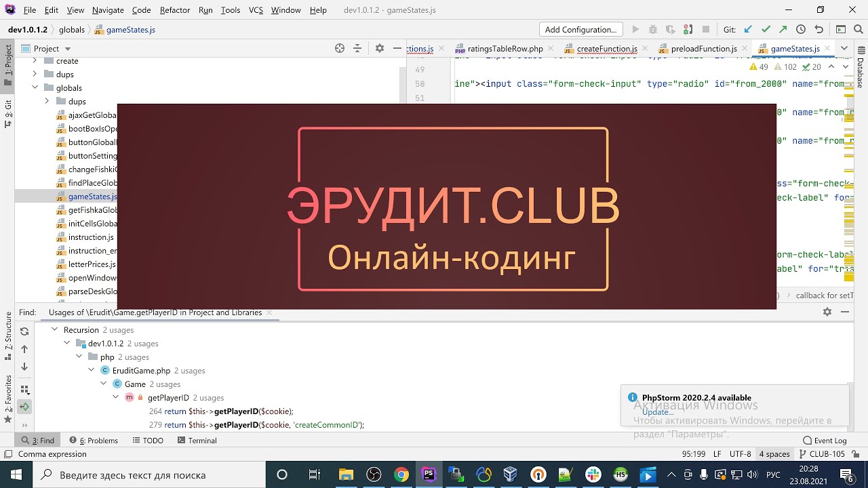
Task: Click the run anything icon in toolbar
Action: [x=841, y=30]
